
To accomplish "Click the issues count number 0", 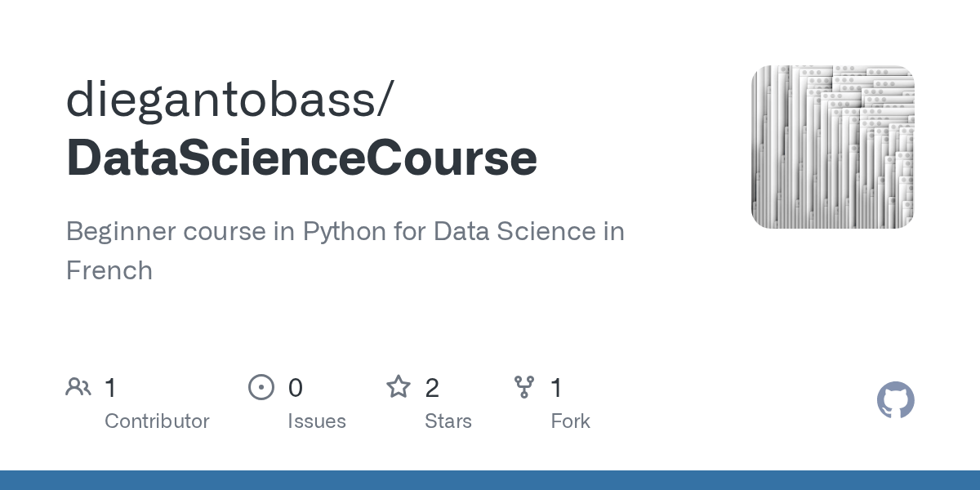I will [296, 387].
